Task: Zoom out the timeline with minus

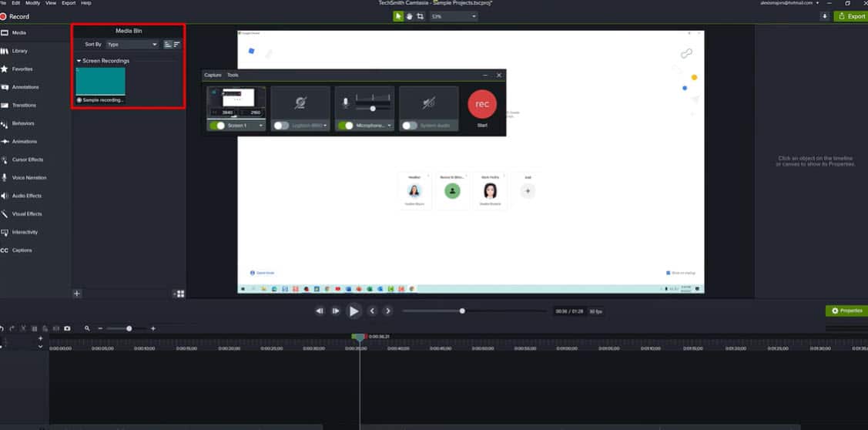Action: coord(100,328)
